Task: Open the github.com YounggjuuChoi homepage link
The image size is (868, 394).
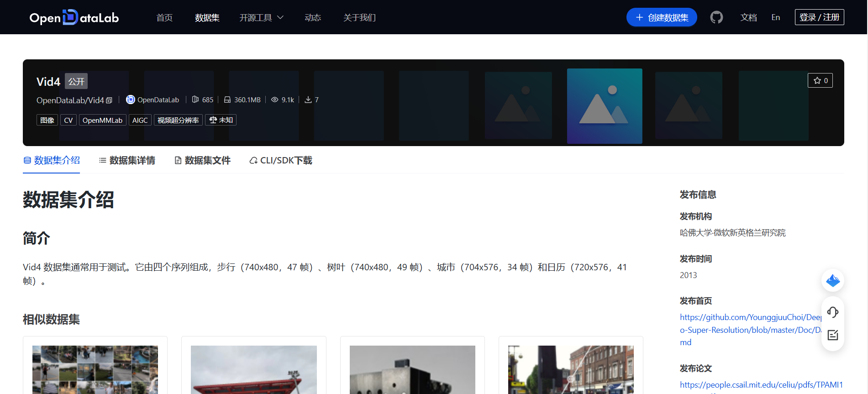Action: [751, 330]
